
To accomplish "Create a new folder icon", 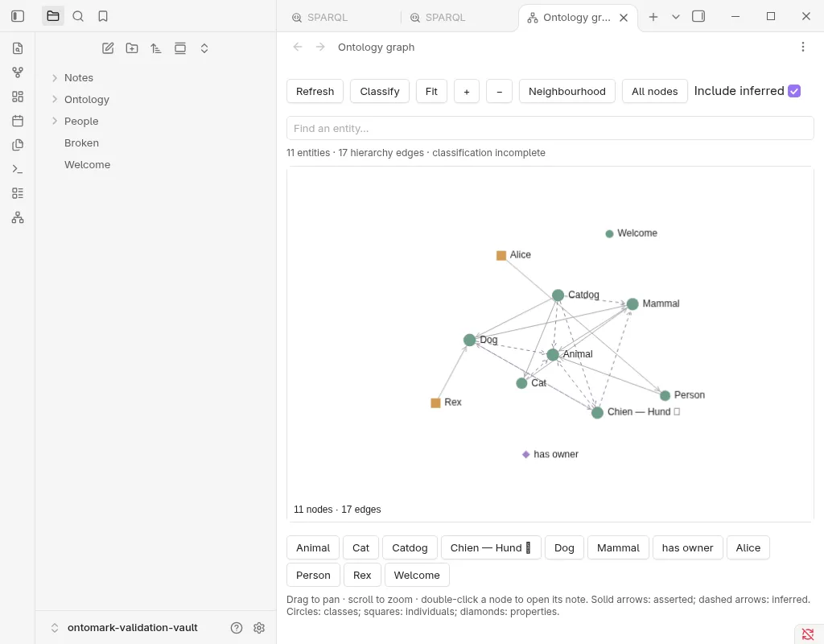I will coord(132,48).
